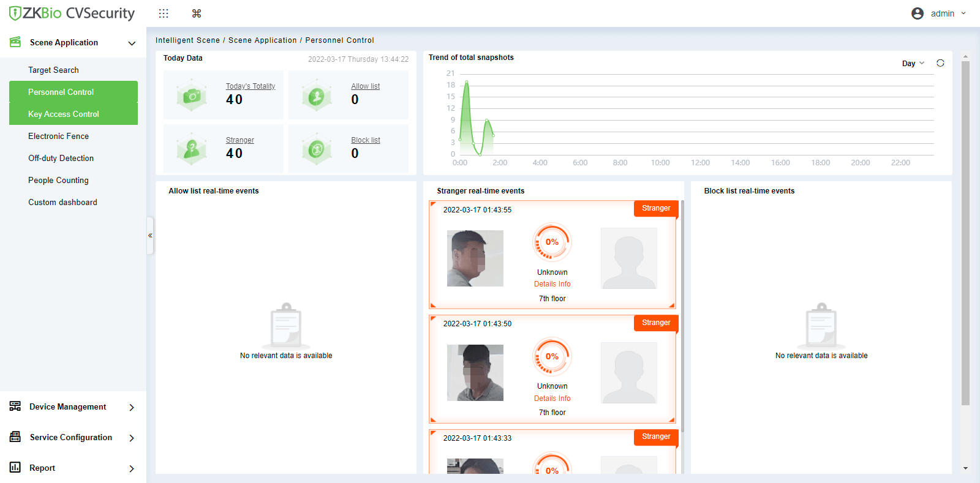Click the command shortcut icon in header

click(x=197, y=13)
